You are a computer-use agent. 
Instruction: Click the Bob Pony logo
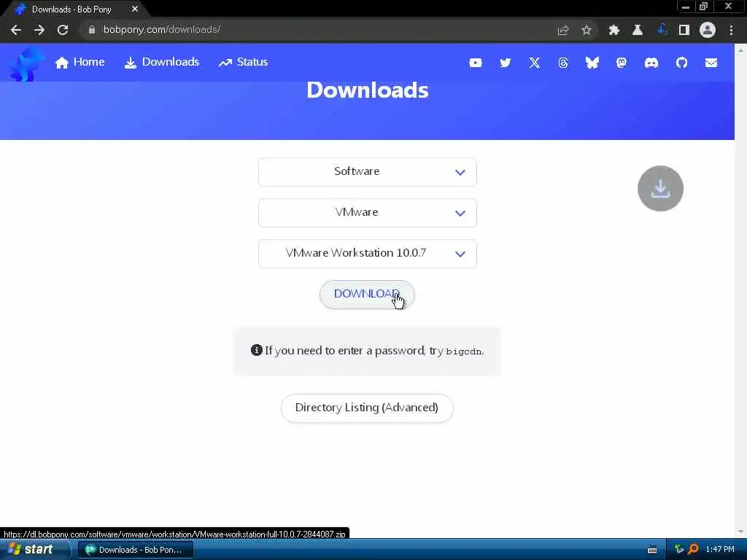(26, 64)
